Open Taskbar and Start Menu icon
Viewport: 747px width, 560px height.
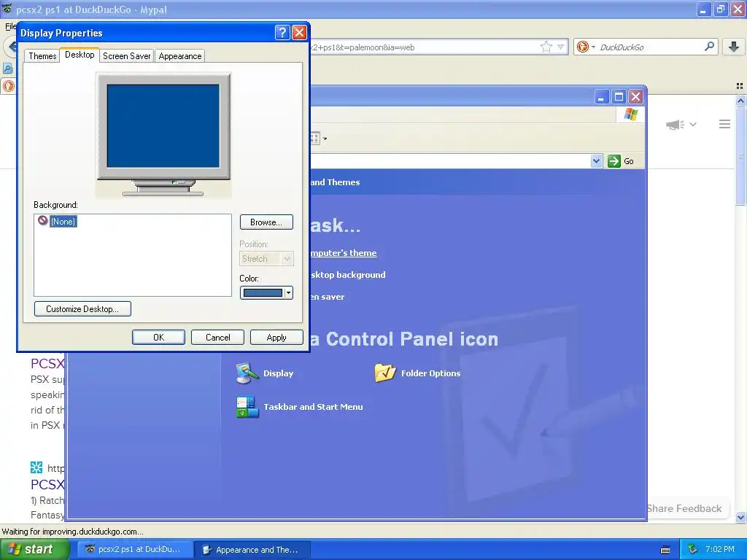(247, 407)
